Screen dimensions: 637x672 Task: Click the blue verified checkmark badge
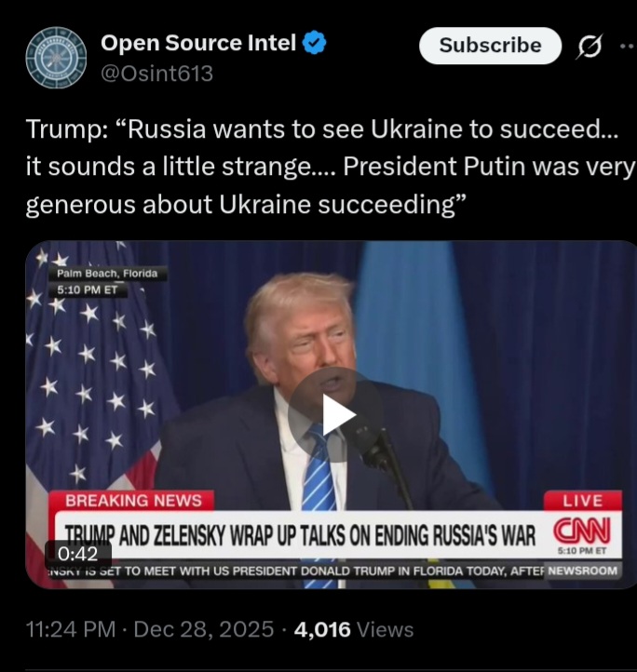click(315, 43)
